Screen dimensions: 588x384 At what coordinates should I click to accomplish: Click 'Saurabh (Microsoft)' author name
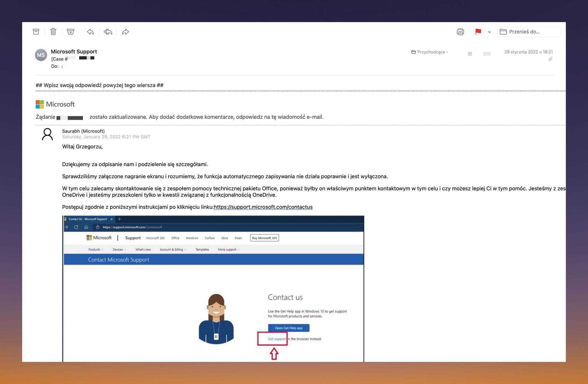click(x=83, y=131)
